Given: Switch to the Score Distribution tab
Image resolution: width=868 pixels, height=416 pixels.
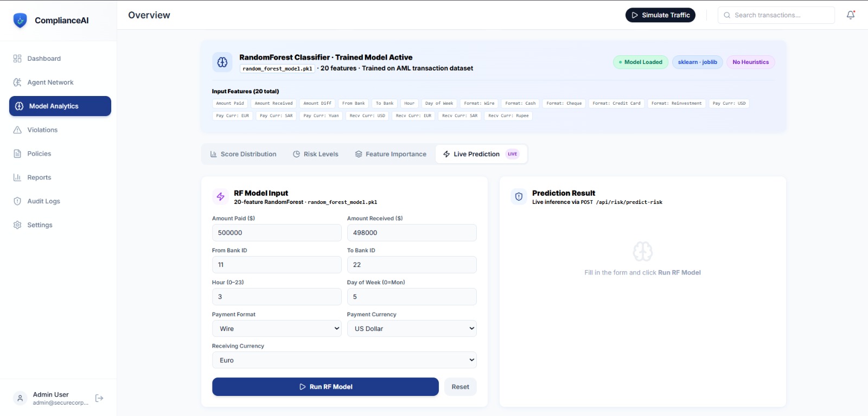Looking at the screenshot, I should [244, 154].
